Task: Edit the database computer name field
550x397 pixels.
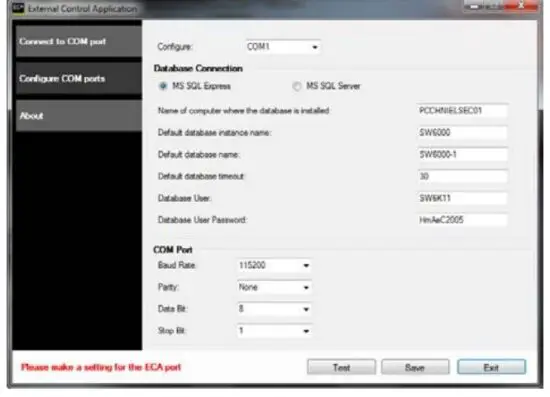Action: tap(462, 111)
